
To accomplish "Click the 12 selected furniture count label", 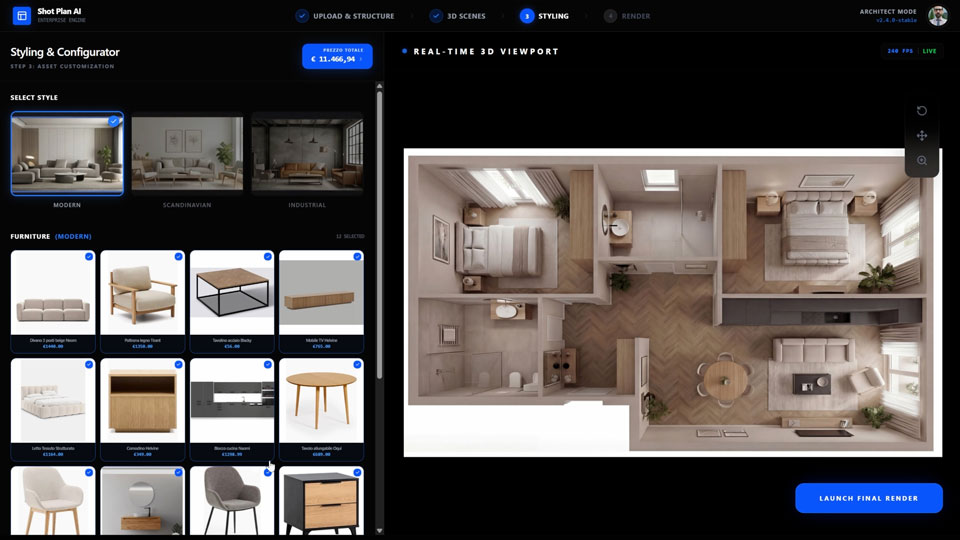I will click(x=350, y=237).
